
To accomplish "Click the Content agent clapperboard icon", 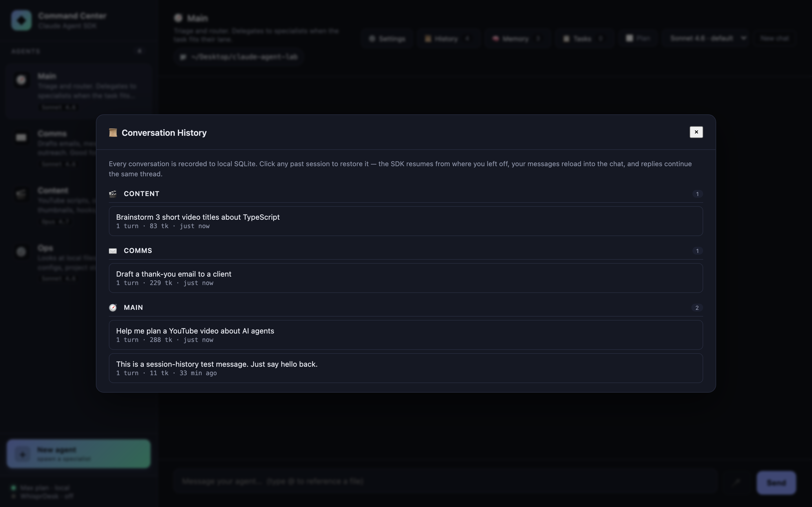I will 21,194.
